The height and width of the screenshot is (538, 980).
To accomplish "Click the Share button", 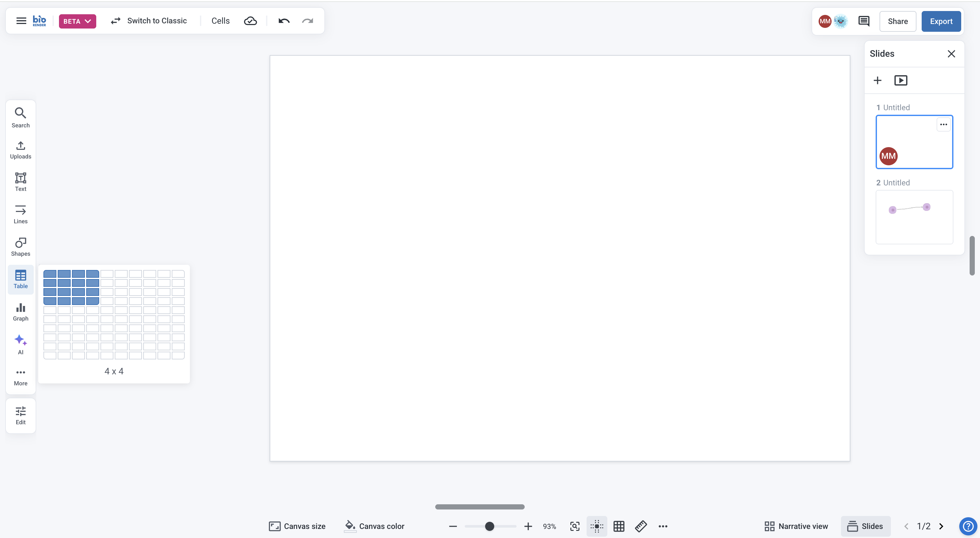I will (897, 21).
